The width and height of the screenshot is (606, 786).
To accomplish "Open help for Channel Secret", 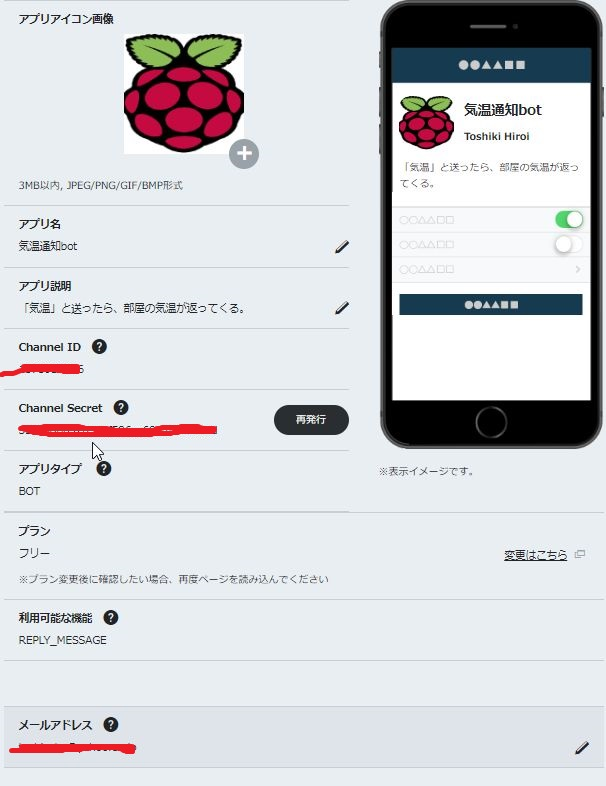I will [x=121, y=408].
